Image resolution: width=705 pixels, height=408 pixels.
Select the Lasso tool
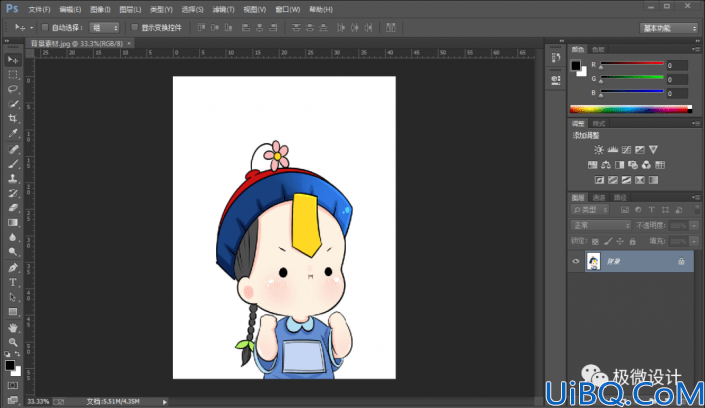(x=13, y=89)
